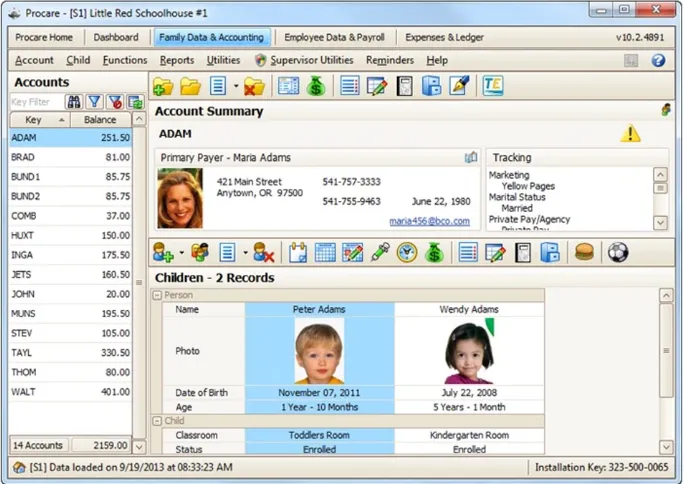Click the add child person icon
This screenshot has width=684, height=484.
[x=163, y=252]
